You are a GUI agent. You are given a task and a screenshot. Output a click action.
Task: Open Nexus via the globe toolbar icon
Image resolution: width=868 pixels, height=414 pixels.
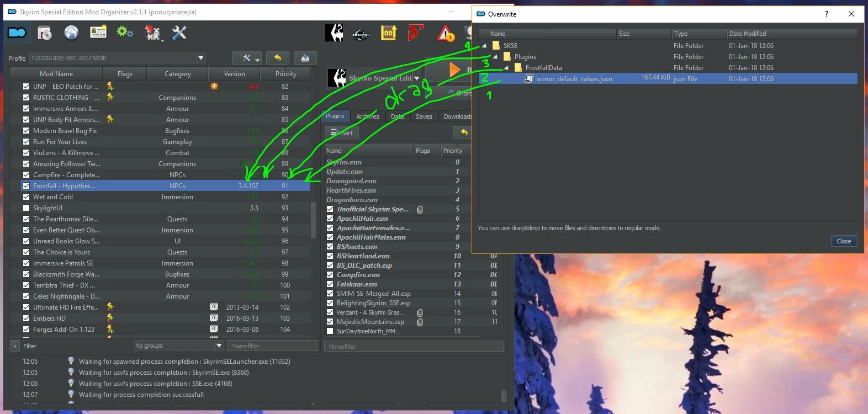pyautogui.click(x=71, y=33)
